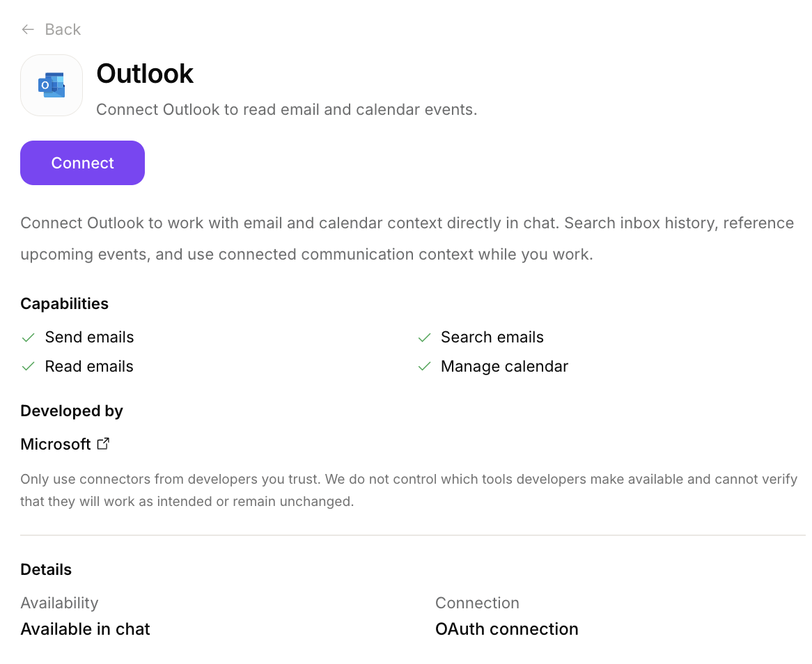
Task: Select the Read emails capability entry
Action: click(89, 366)
